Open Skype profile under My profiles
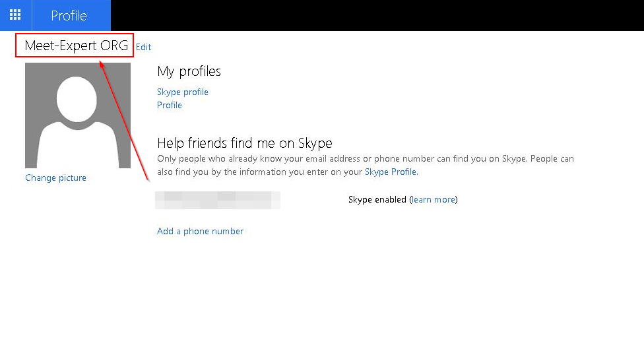The width and height of the screenshot is (644, 355). pos(182,92)
